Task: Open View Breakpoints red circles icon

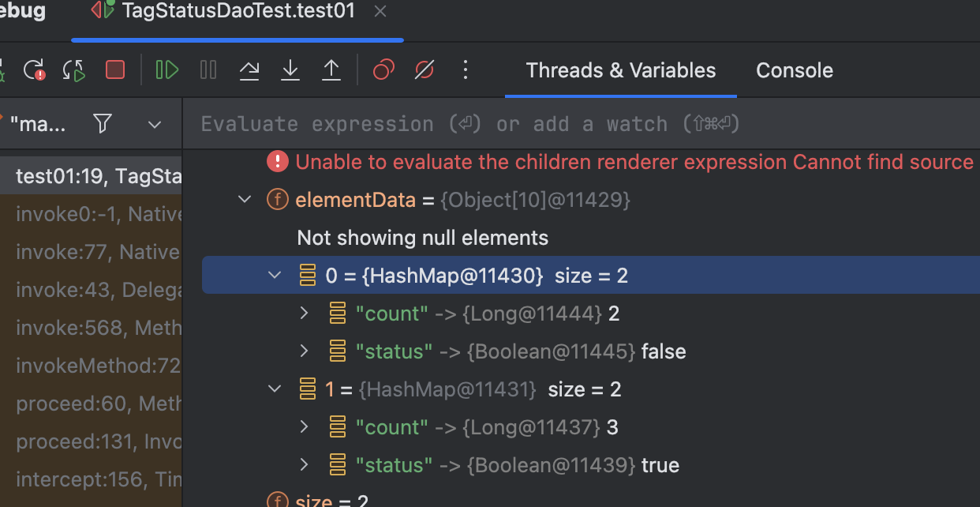Action: click(x=383, y=70)
